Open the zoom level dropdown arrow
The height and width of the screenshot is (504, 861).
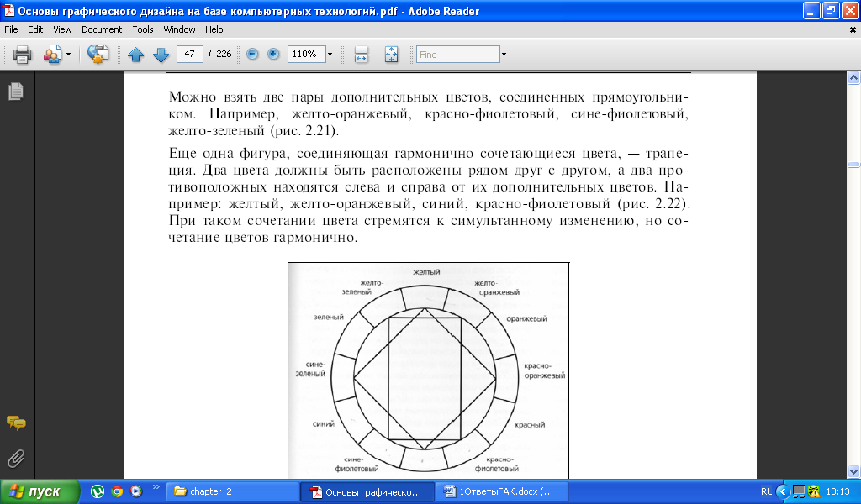pyautogui.click(x=330, y=54)
